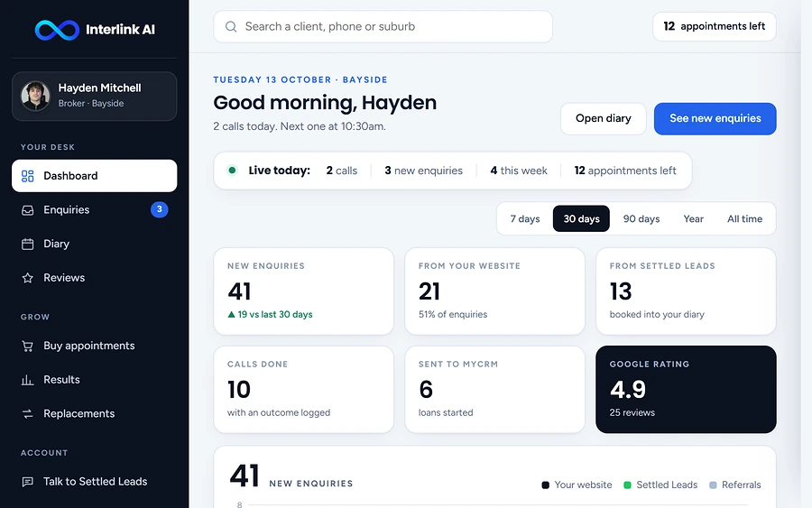Switch to the All time range
The image size is (812, 508).
click(744, 219)
